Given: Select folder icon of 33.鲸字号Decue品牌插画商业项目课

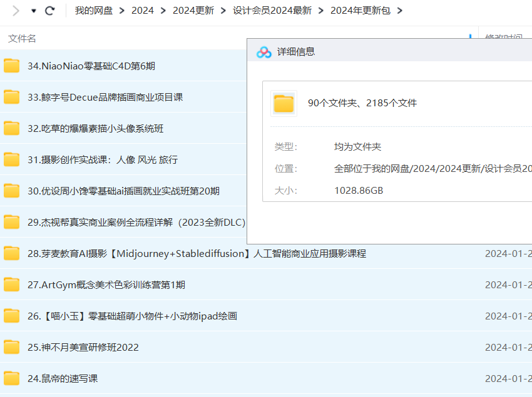Looking at the screenshot, I should (12, 97).
